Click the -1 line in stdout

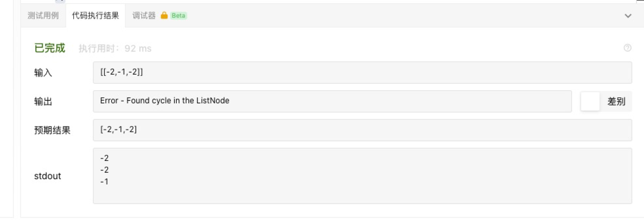tap(104, 181)
